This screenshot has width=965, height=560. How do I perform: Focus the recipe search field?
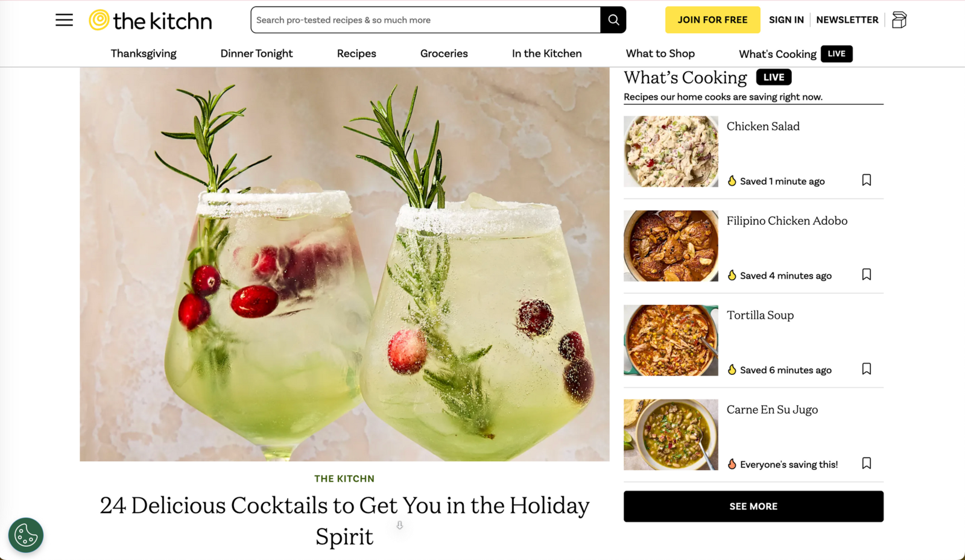click(425, 20)
